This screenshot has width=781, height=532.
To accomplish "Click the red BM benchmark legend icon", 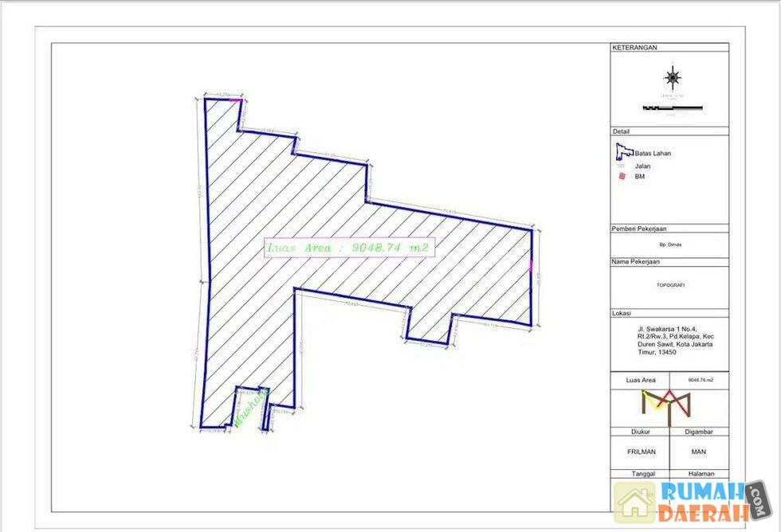I will [x=622, y=177].
